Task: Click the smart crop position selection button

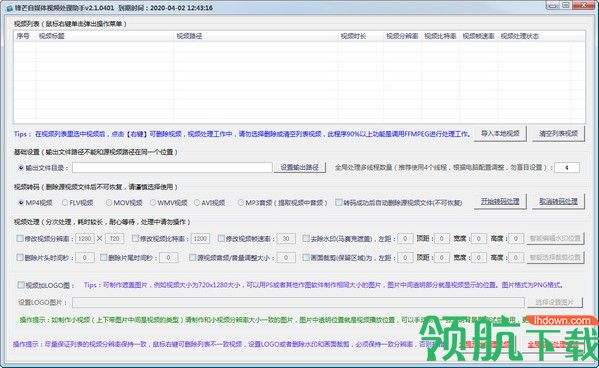Action: (x=555, y=258)
